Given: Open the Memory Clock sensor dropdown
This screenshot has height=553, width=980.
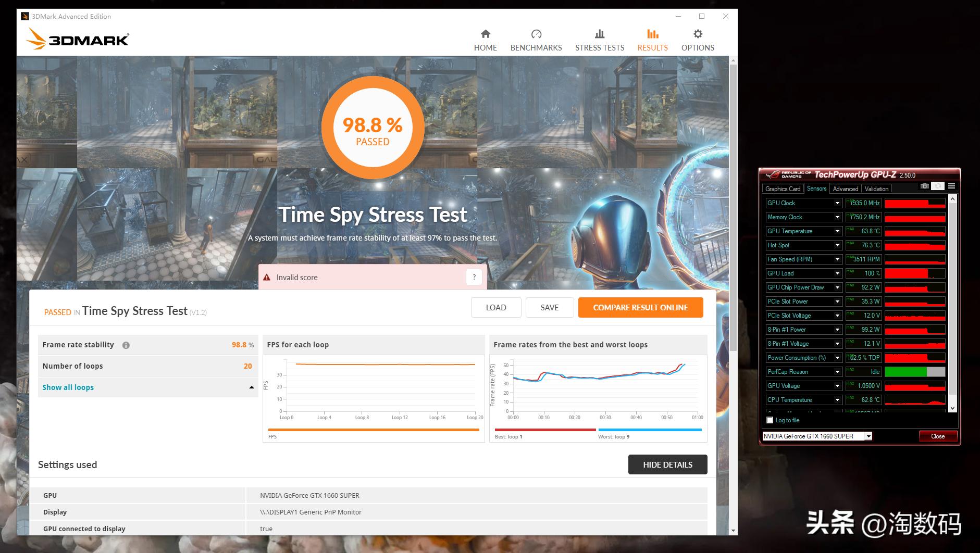Looking at the screenshot, I should pos(837,217).
